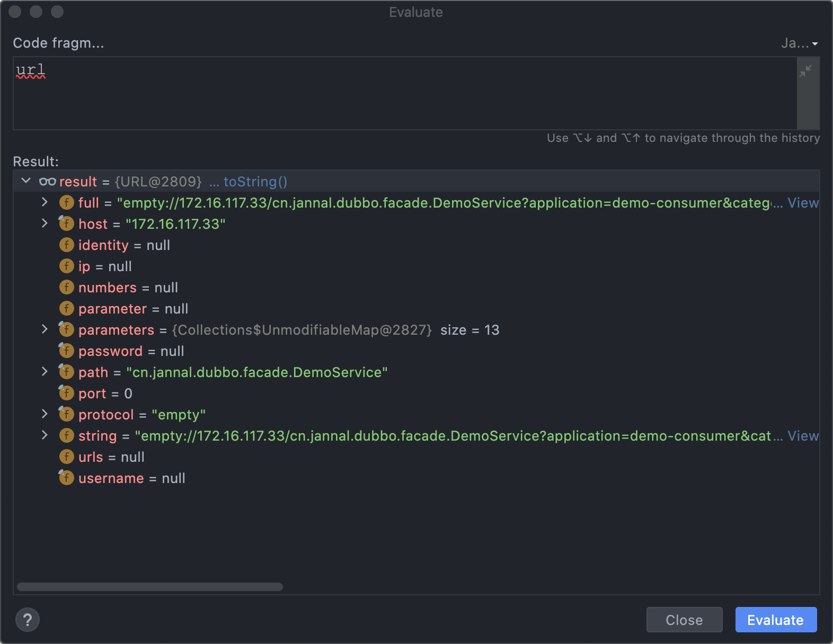Viewport: 833px width, 644px height.
Task: Expand the full field node
Action: pyautogui.click(x=45, y=202)
